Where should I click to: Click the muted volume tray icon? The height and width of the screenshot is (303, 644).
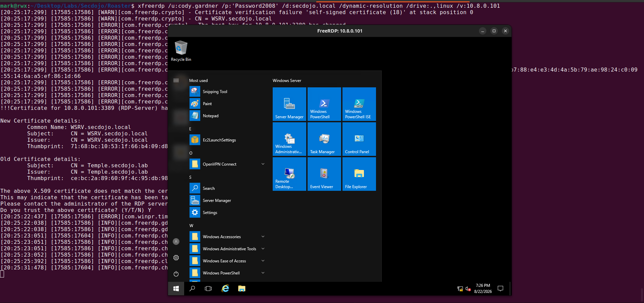tap(468, 289)
